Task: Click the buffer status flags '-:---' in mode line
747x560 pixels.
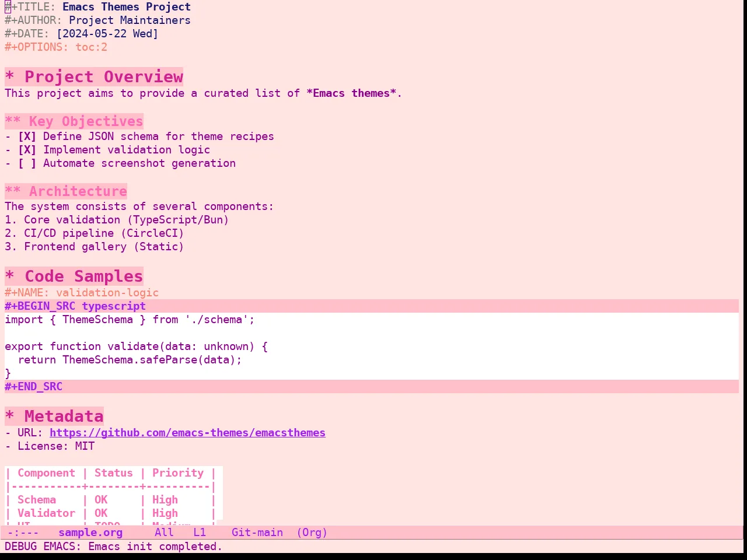Action: (23, 533)
